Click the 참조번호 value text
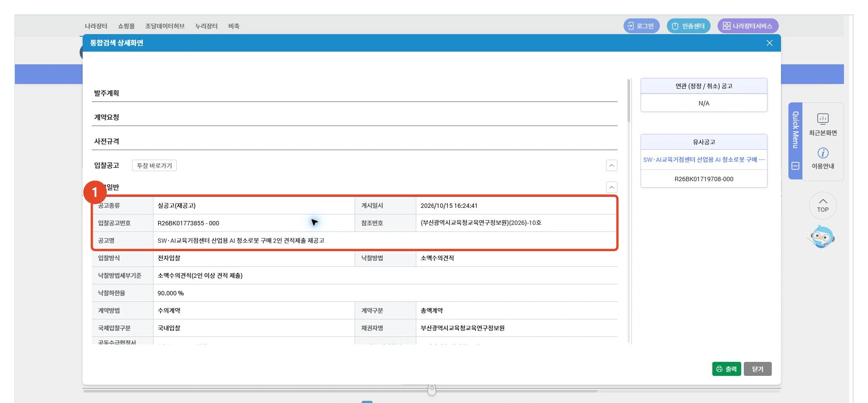The width and height of the screenshot is (868, 403). point(481,223)
